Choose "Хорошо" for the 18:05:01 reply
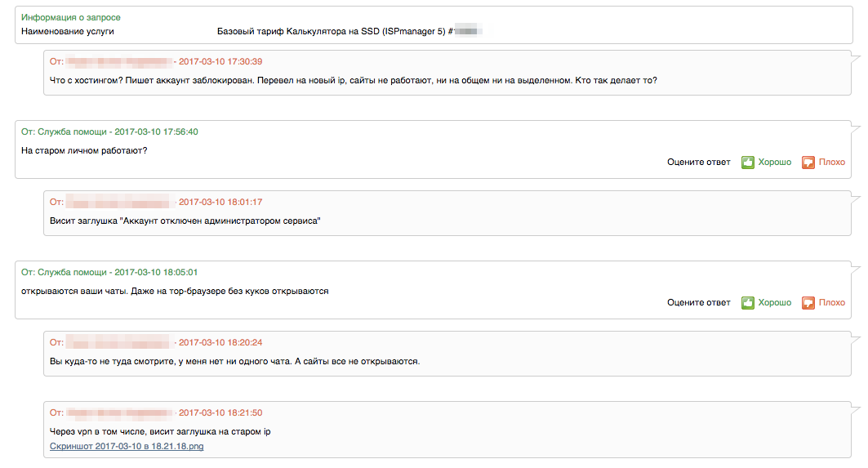 click(775, 303)
